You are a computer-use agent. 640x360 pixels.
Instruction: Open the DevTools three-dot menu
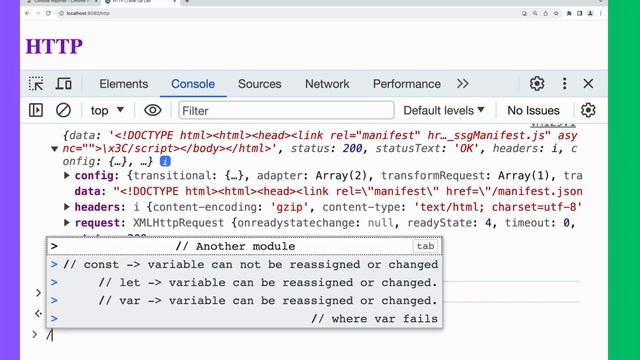(x=564, y=84)
